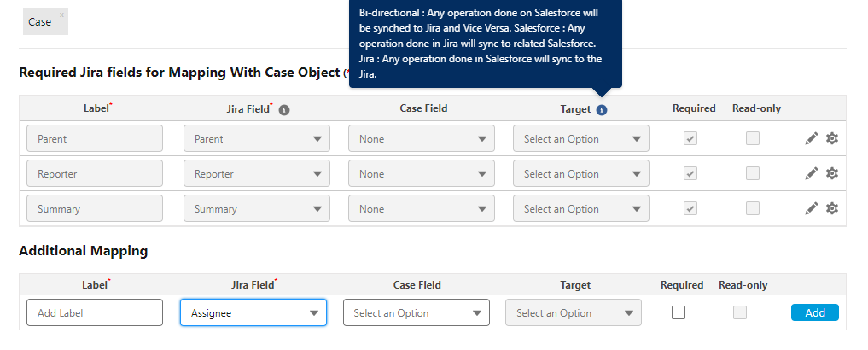Viewport: 868px width, 350px height.
Task: Click the pencil edit icon in Summary row
Action: point(811,208)
